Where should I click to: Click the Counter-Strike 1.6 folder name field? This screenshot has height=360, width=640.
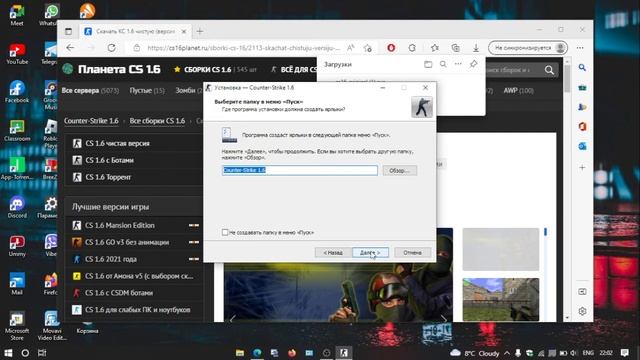pyautogui.click(x=300, y=170)
